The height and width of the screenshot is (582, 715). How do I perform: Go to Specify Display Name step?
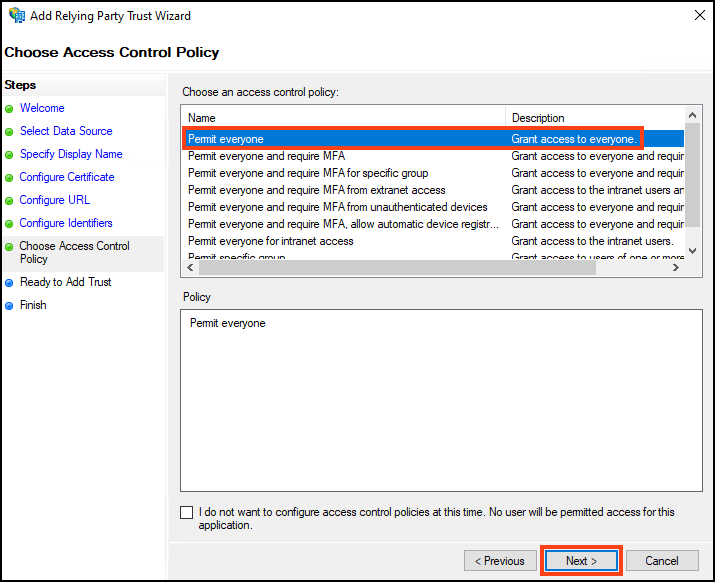tap(71, 154)
